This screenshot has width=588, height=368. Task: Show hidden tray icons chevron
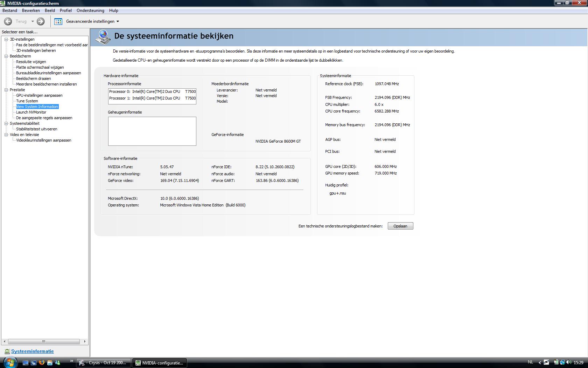pos(539,363)
